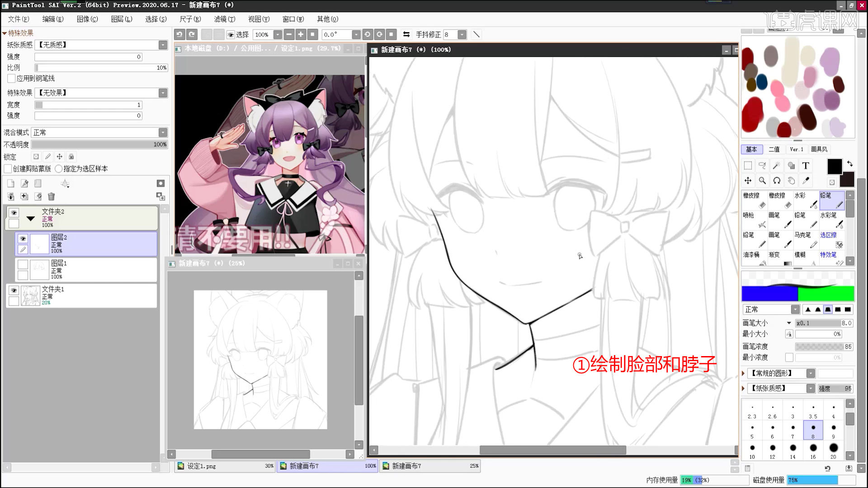Screen dimensions: 868x488
Task: Open the 图层 menu
Action: (x=122, y=19)
